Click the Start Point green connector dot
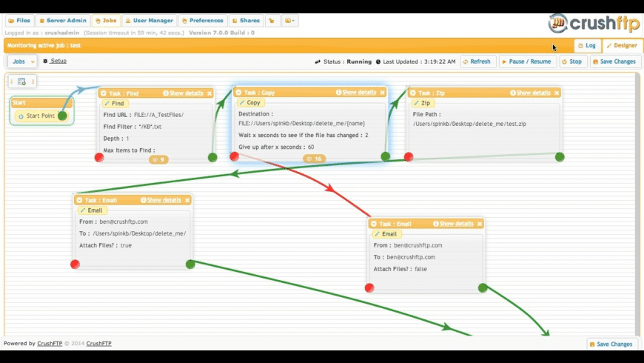 point(62,116)
